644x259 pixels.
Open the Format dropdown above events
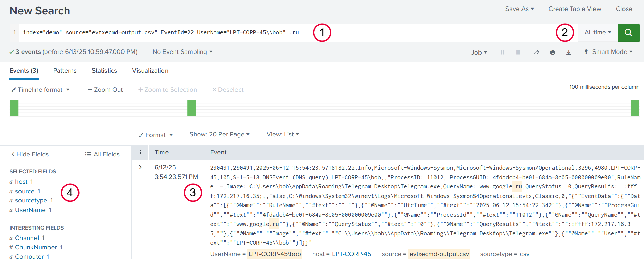click(156, 135)
